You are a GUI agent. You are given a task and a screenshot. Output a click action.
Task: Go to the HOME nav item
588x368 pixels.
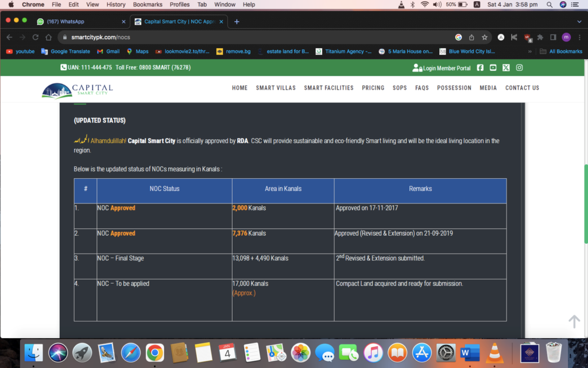(239, 88)
